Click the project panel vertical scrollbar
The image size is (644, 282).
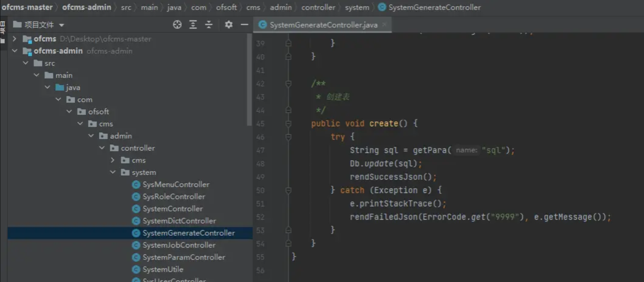pos(249,79)
